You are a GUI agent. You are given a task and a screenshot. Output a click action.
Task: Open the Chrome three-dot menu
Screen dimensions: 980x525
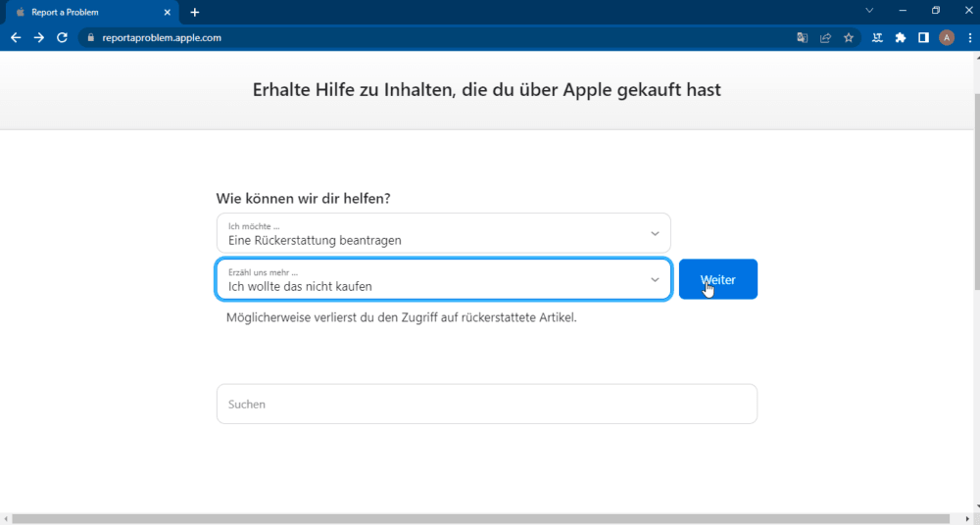point(970,37)
